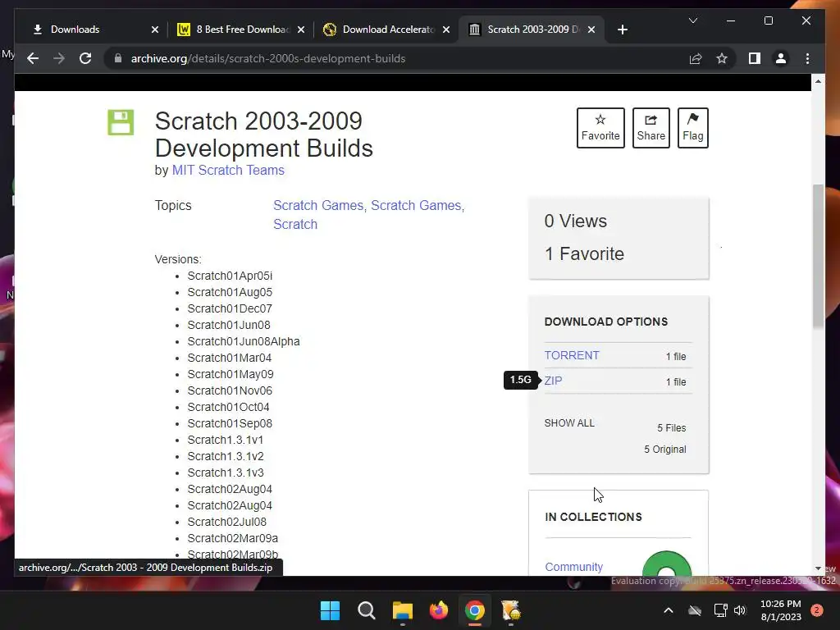
Task: Click the address bar URL
Action: click(268, 58)
